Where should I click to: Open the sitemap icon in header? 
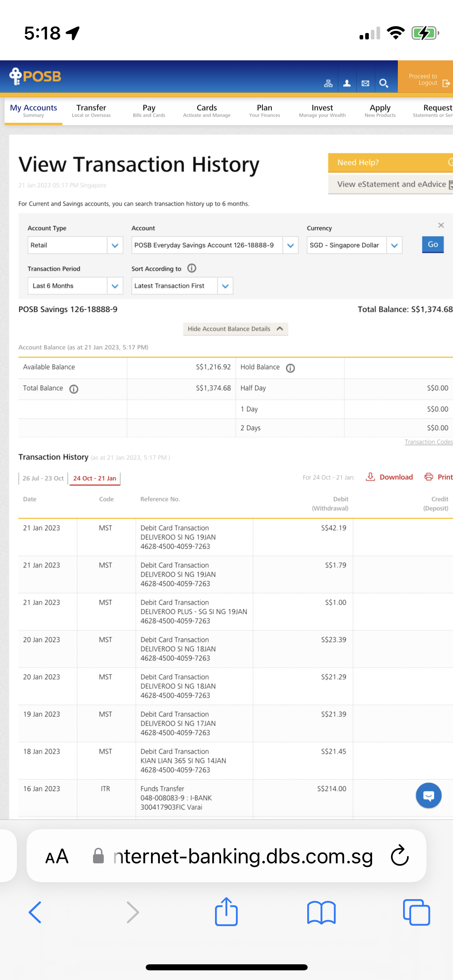click(x=329, y=83)
